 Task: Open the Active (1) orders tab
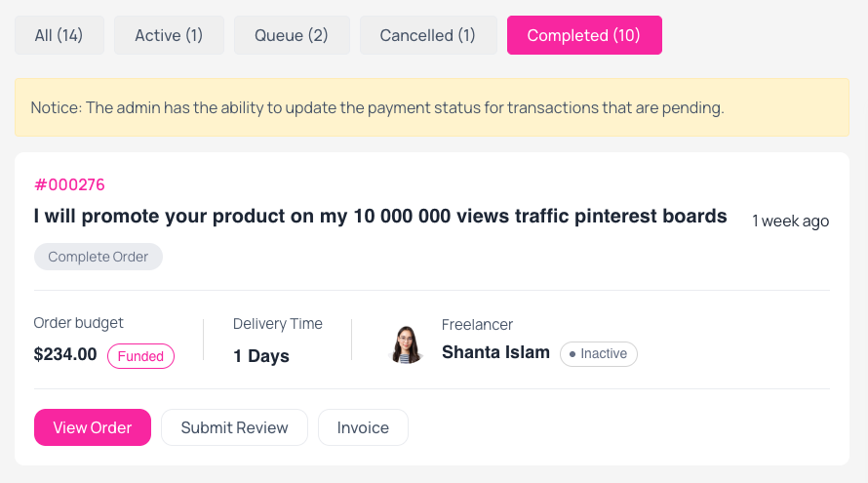169,35
